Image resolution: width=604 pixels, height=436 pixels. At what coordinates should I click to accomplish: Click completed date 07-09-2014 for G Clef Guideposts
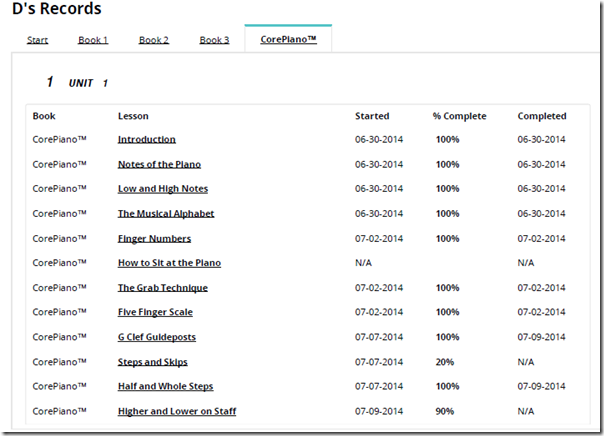pos(541,337)
